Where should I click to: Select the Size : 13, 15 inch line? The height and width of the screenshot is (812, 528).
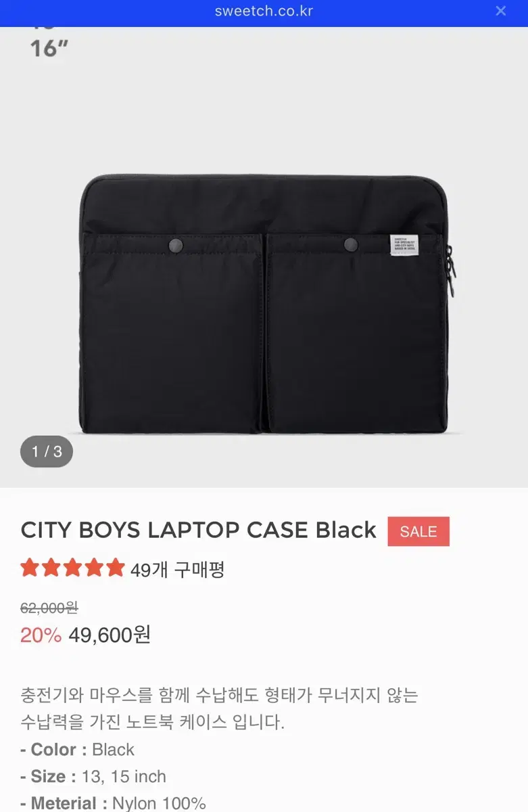coord(93,776)
